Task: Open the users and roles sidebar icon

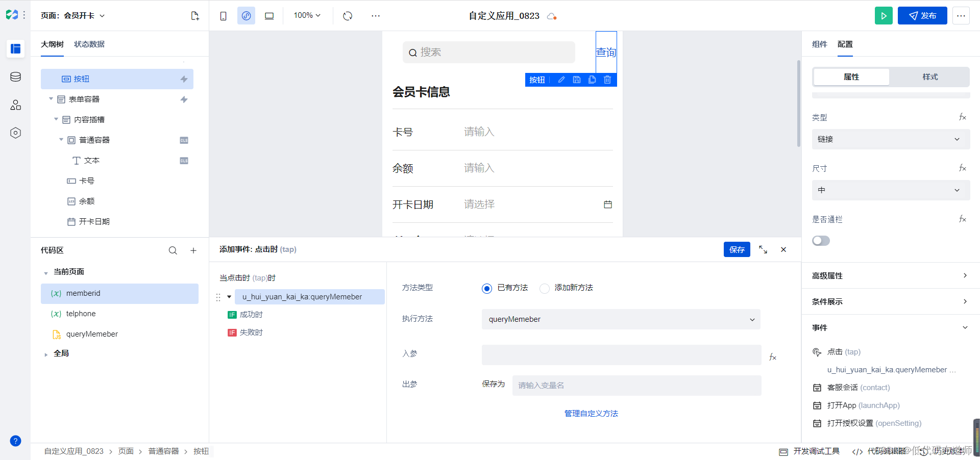Action: pyautogui.click(x=15, y=105)
